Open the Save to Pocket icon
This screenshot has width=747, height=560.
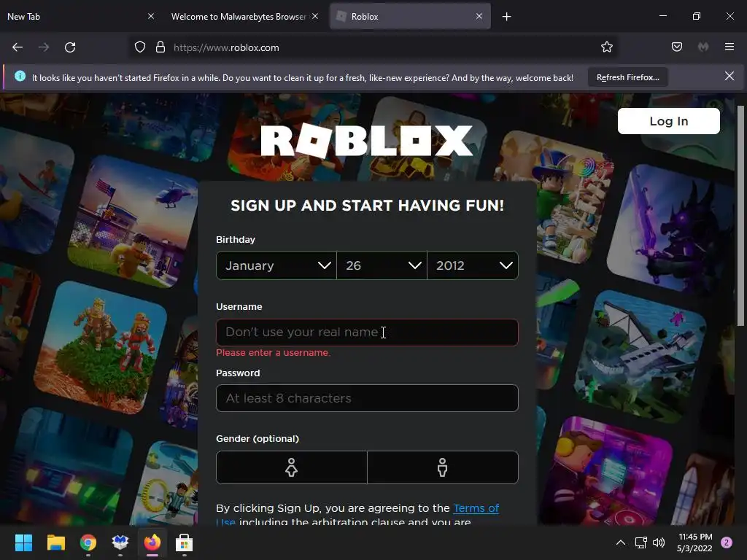677,47
